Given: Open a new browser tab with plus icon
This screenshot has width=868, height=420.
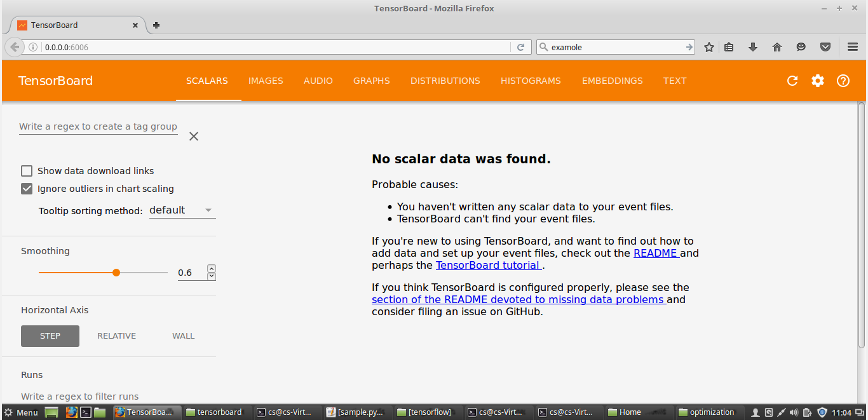Looking at the screenshot, I should click(156, 25).
